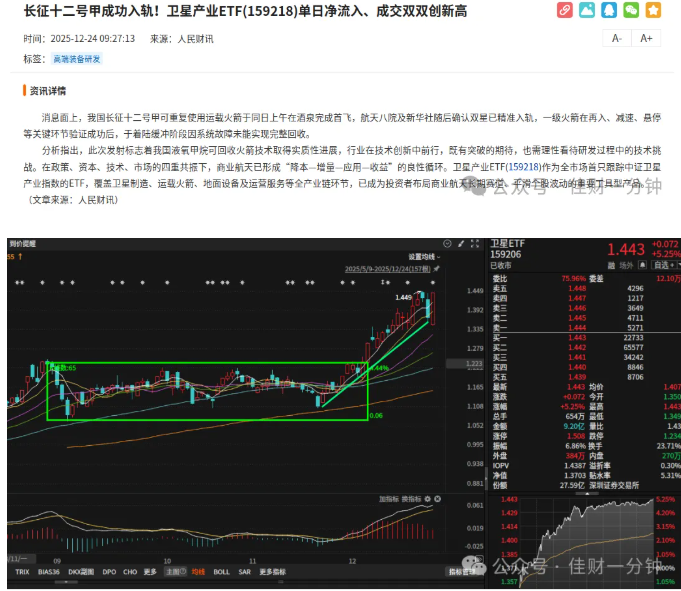Click the 份额 27.59亿 value
The image size is (681, 591).
(x=573, y=485)
